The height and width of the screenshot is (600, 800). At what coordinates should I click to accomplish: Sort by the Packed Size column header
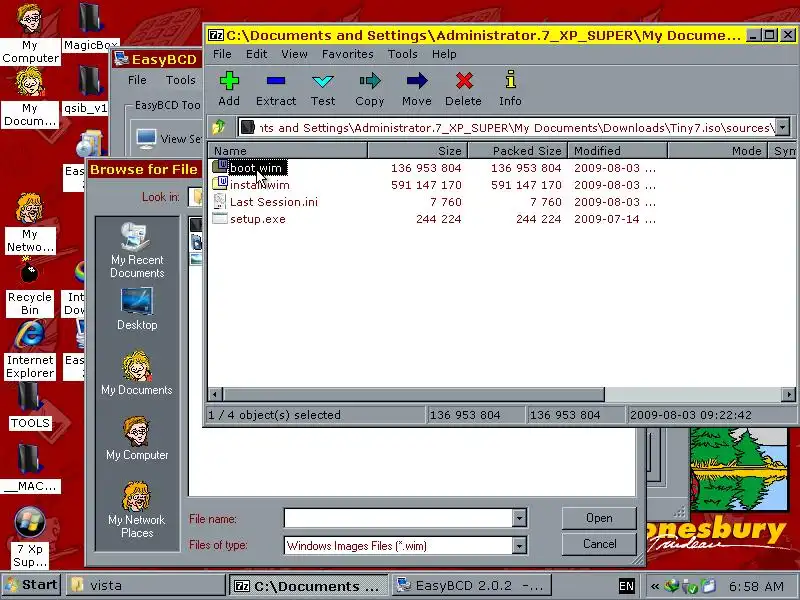tap(517, 151)
